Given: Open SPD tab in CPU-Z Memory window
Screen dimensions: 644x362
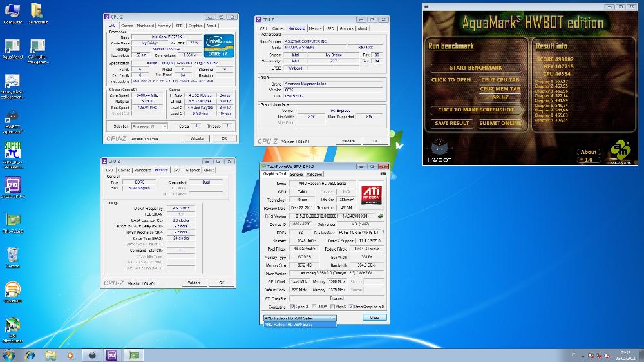Looking at the screenshot, I should 176,170.
